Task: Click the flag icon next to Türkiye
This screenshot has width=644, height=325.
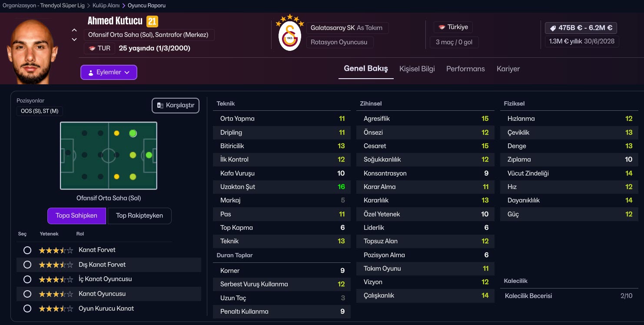Action: click(442, 27)
